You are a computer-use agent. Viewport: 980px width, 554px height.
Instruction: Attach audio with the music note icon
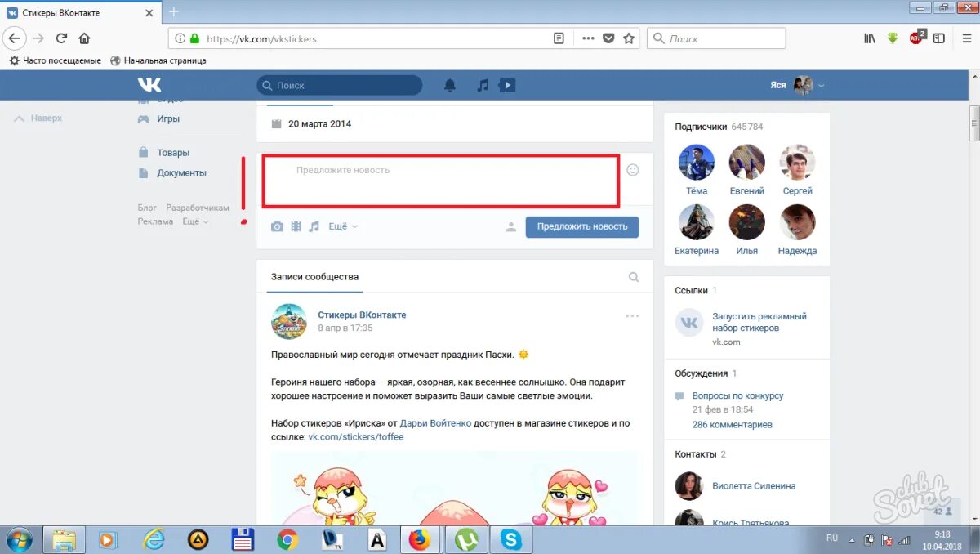click(314, 226)
